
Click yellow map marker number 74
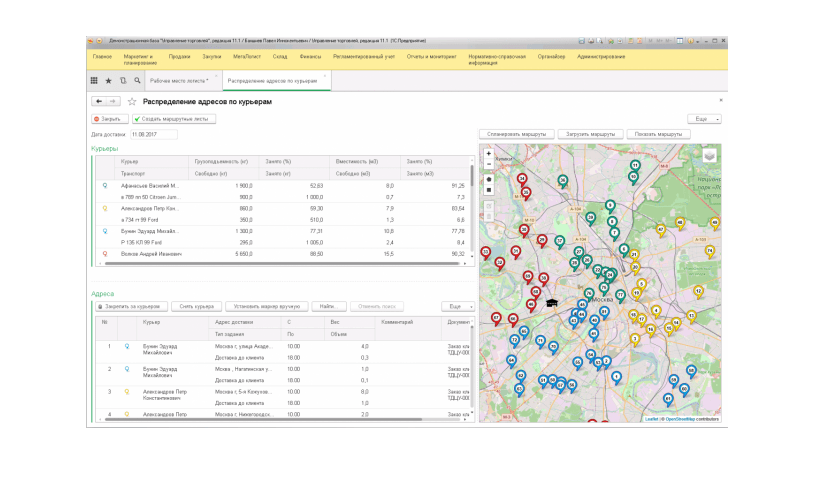click(x=710, y=251)
